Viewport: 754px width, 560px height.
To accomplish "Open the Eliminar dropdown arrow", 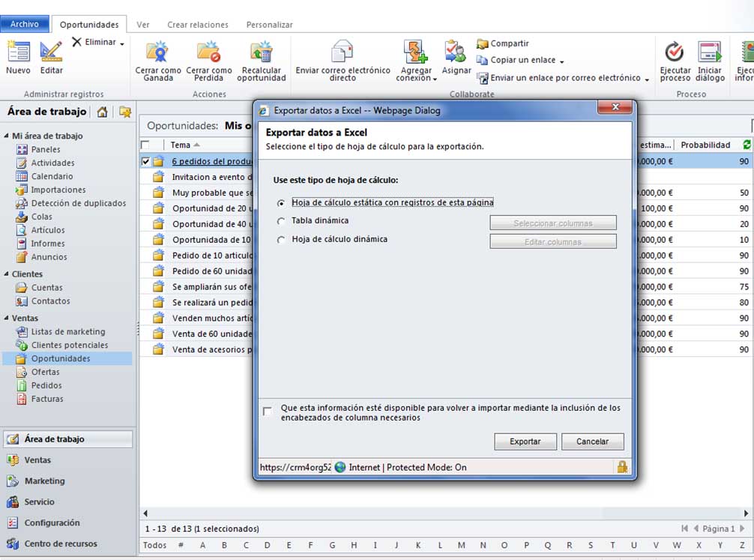I will coord(122,43).
